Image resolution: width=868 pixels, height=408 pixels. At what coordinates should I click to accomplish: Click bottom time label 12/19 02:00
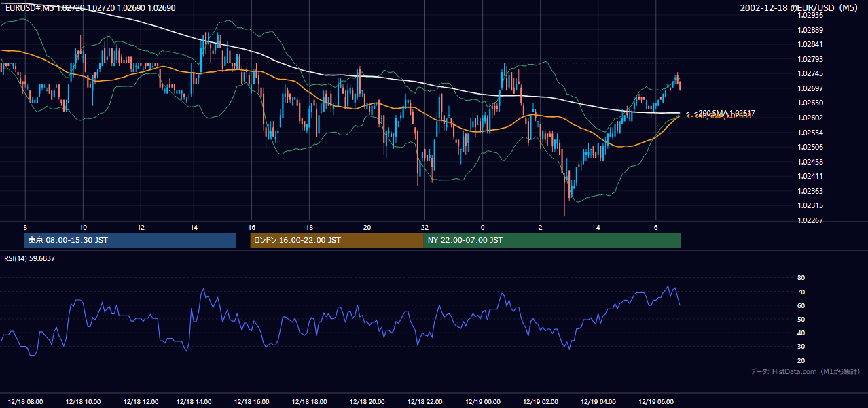541,401
